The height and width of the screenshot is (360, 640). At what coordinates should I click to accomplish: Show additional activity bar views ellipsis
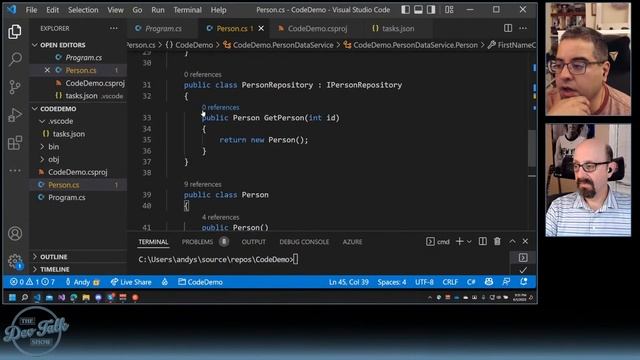15,171
